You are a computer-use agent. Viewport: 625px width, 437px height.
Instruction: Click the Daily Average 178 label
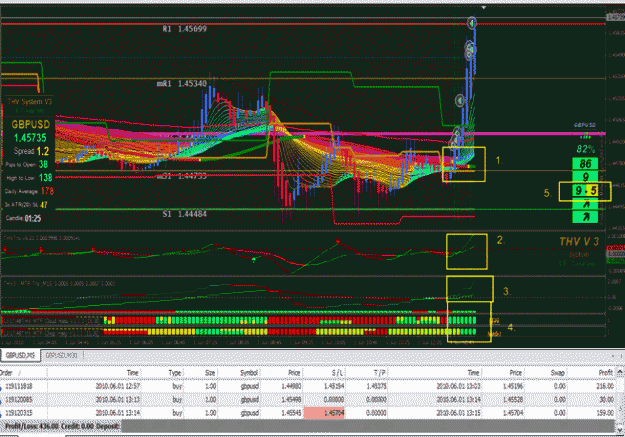pyautogui.click(x=29, y=191)
